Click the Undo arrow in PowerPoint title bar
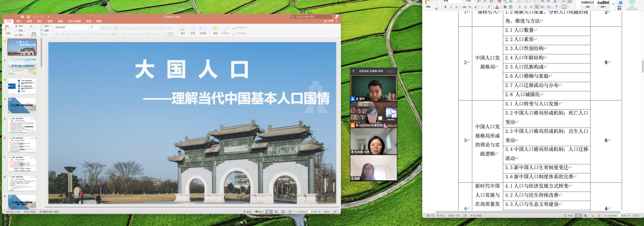 (x=35, y=17)
